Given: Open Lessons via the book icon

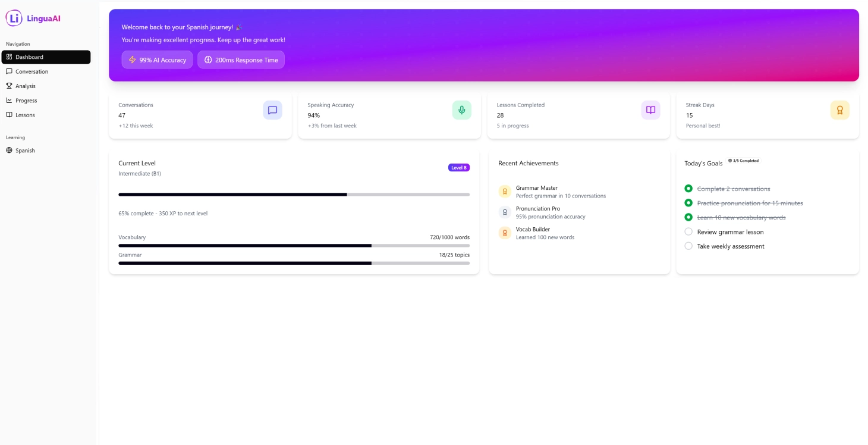Looking at the screenshot, I should coord(8,115).
